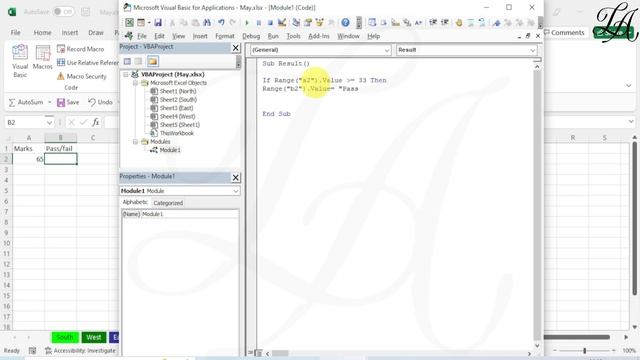640x360 pixels.
Task: Toggle Folders in the Project Explorer
Action: [153, 61]
